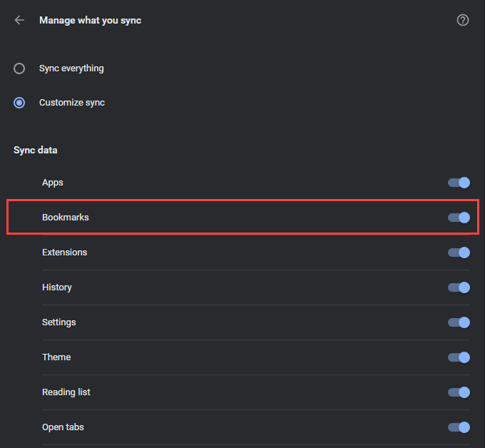Choose the Customize sync radio button
Viewport: 485px width, 448px height.
pyautogui.click(x=20, y=103)
